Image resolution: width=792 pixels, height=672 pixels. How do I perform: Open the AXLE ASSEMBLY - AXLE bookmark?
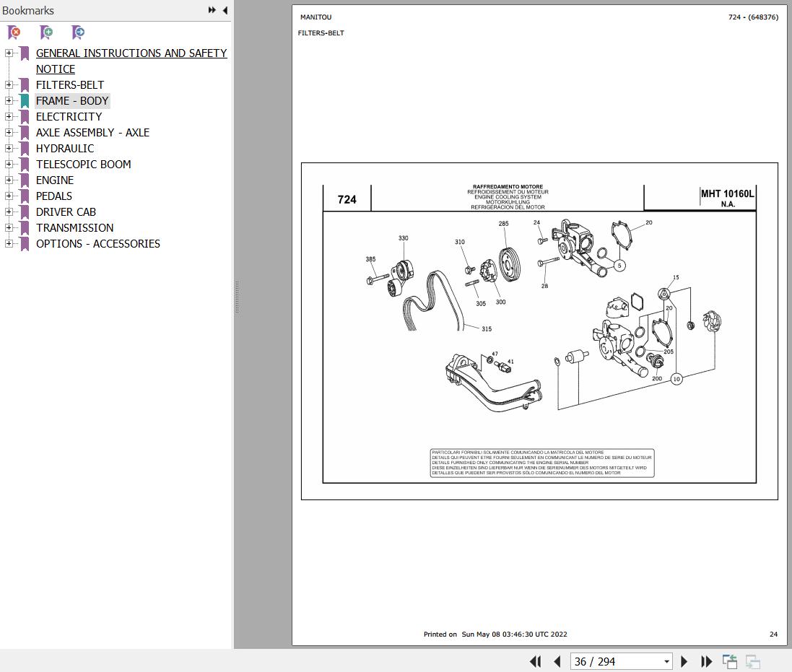[x=92, y=132]
